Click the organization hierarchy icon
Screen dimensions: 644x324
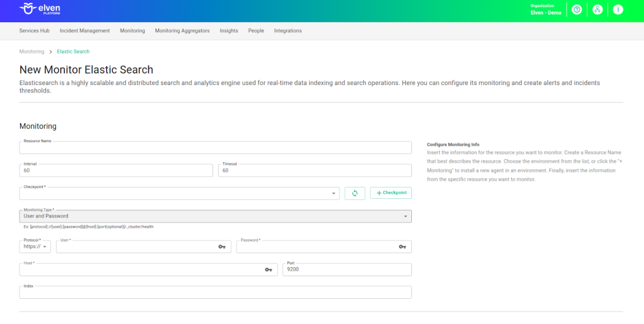597,9
